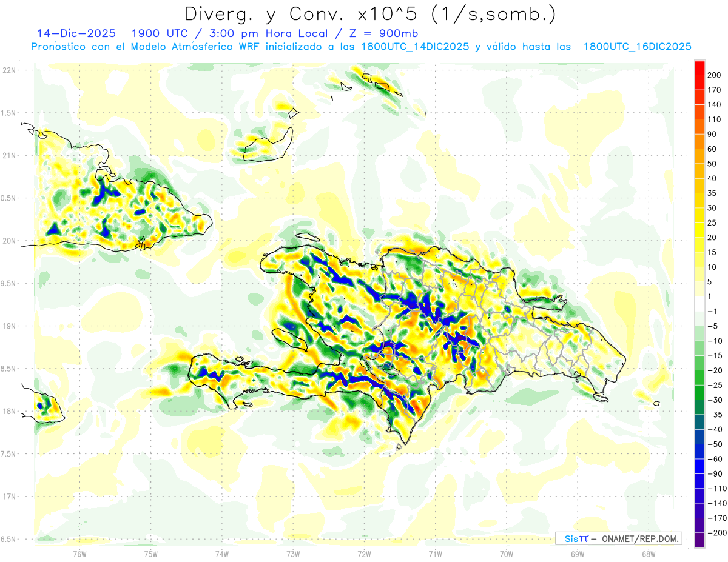This screenshot has height=562, width=728.
Task: Click the '73W' longitude label
Action: (293, 554)
